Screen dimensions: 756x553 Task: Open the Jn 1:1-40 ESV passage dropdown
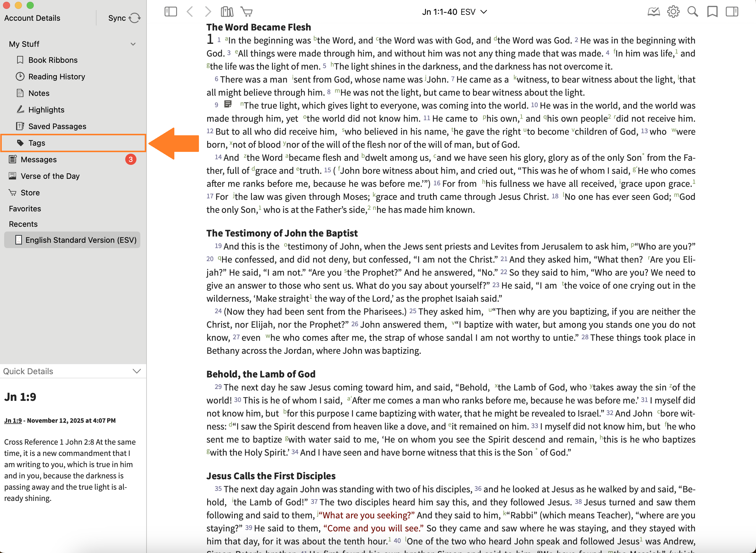(454, 12)
